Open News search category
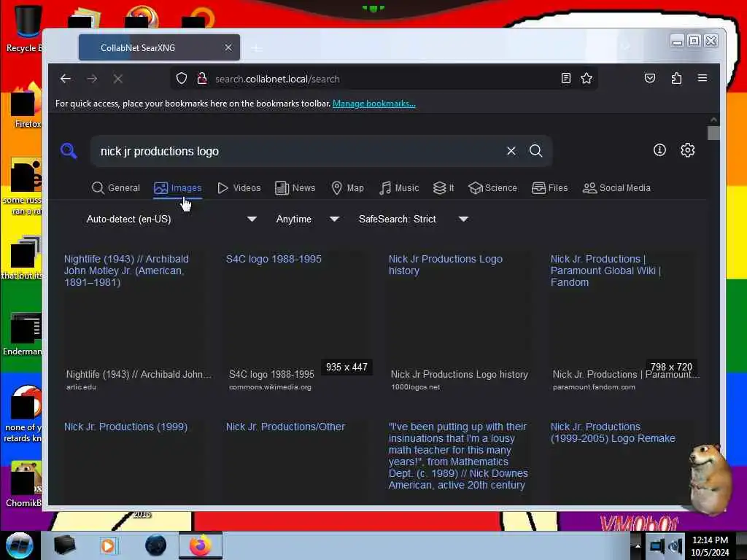The image size is (747, 560). point(295,188)
